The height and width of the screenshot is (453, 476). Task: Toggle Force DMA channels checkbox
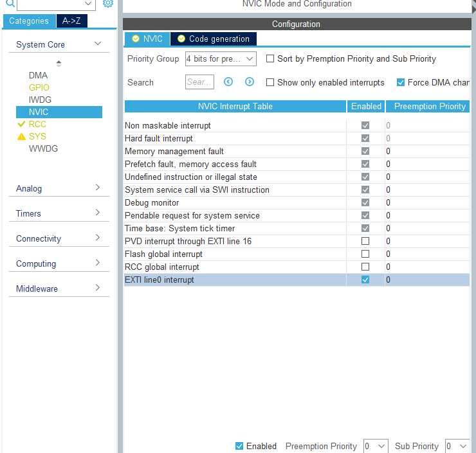[401, 82]
